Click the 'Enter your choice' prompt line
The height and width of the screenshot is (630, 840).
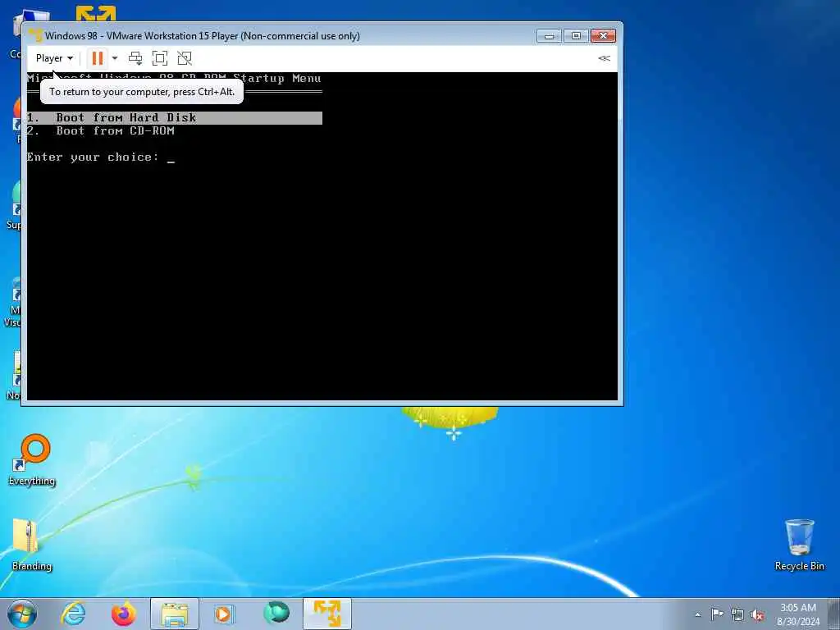click(101, 157)
